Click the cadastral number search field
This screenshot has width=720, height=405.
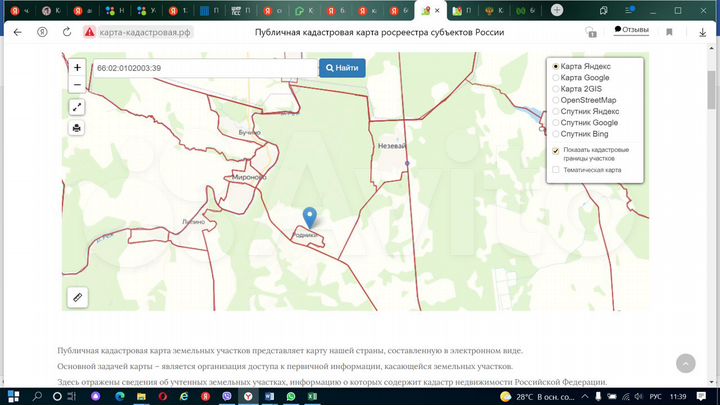[x=204, y=68]
